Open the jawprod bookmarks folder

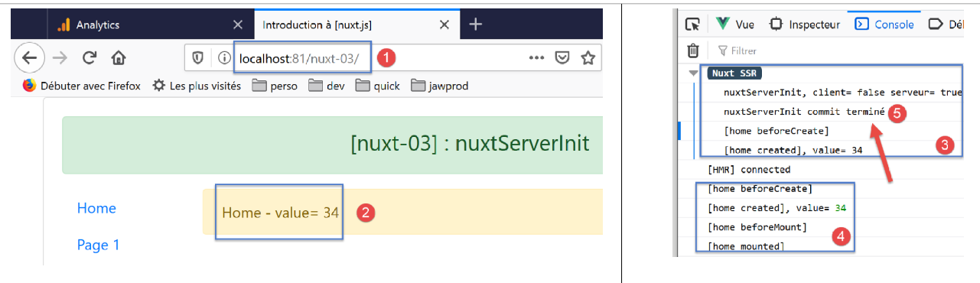click(x=439, y=86)
